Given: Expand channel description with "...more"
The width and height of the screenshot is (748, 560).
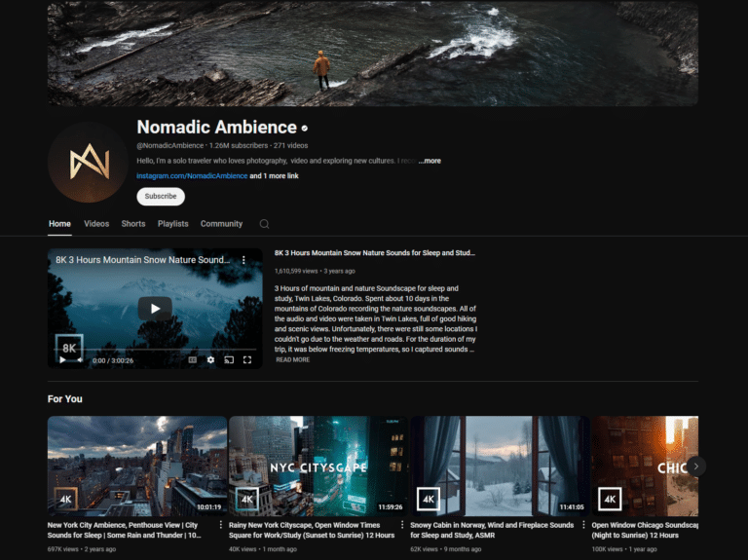Looking at the screenshot, I should pyautogui.click(x=430, y=161).
